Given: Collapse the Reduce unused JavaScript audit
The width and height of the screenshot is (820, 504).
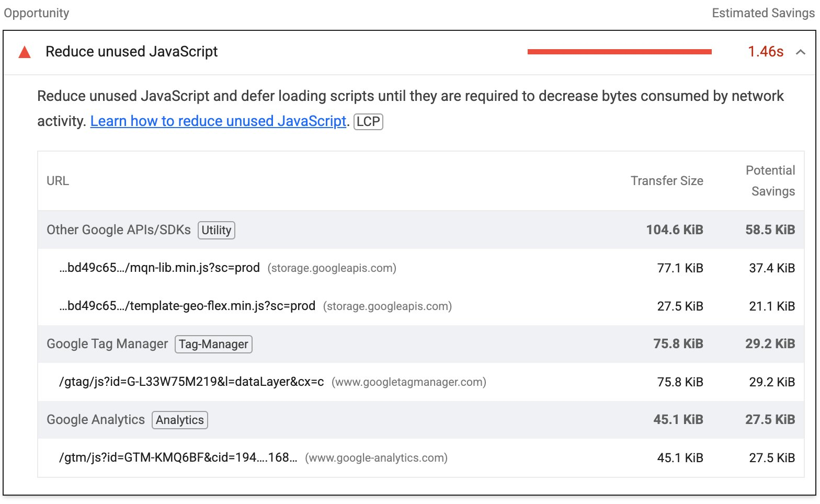Looking at the screenshot, I should point(800,52).
